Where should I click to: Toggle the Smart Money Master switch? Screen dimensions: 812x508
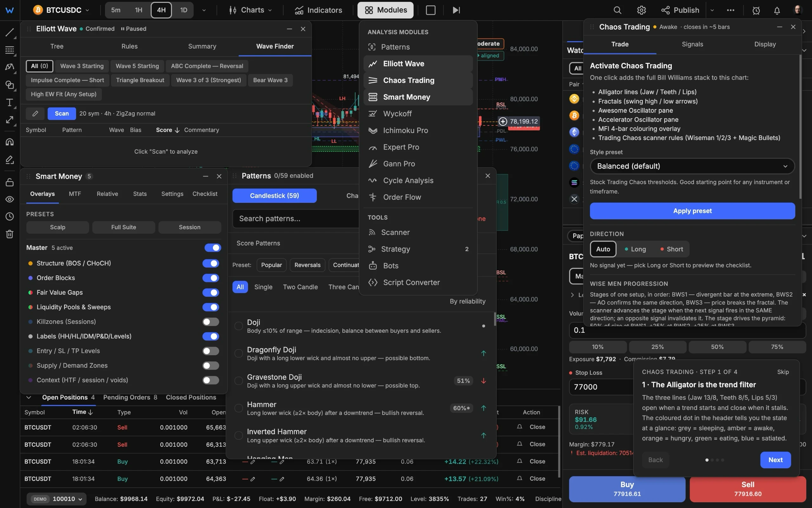[213, 248]
